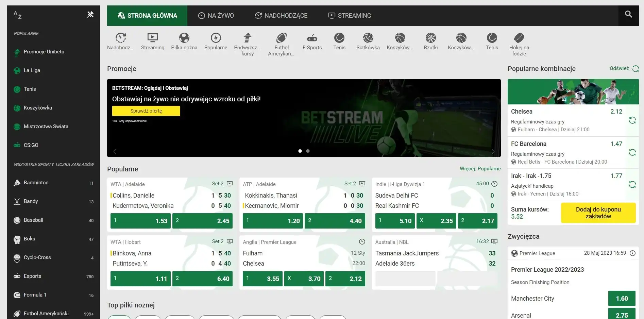Image resolution: width=644 pixels, height=319 pixels.
Task: Bet on Kecmanovic at odds 4.40
Action: [x=335, y=221]
